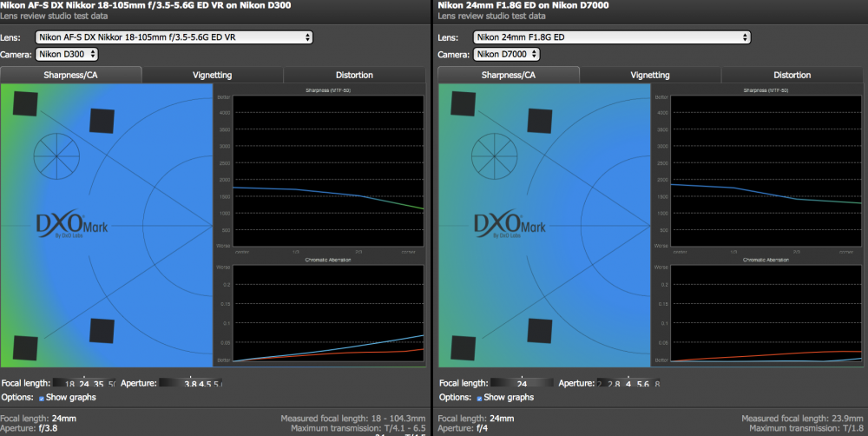868x436 pixels.
Task: Click the "f/4" aperture value
Action: pos(481,428)
